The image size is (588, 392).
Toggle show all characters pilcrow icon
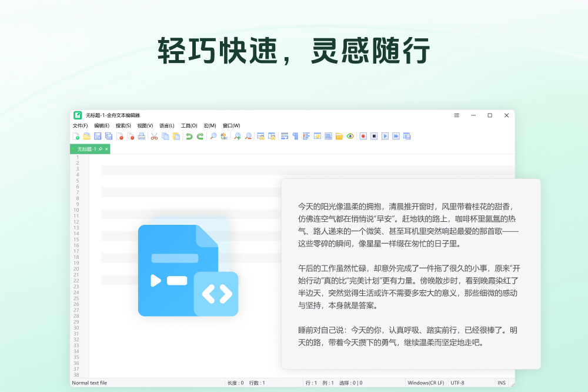295,136
